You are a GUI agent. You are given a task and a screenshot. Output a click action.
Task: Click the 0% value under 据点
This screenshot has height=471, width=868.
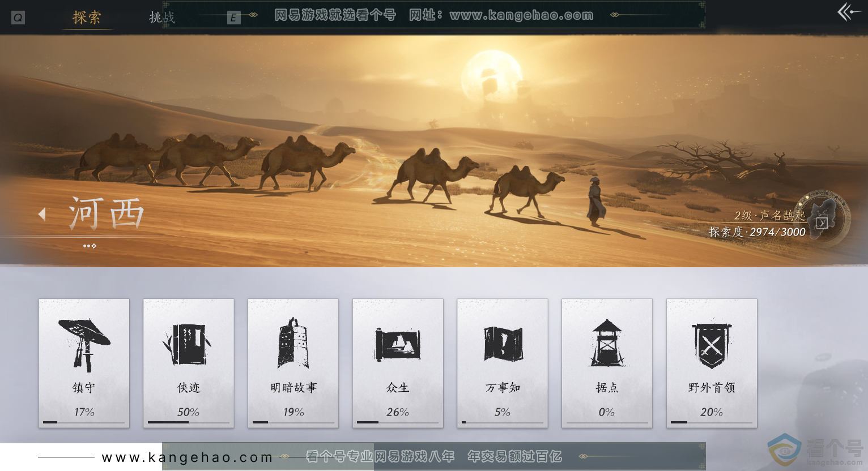607,412
